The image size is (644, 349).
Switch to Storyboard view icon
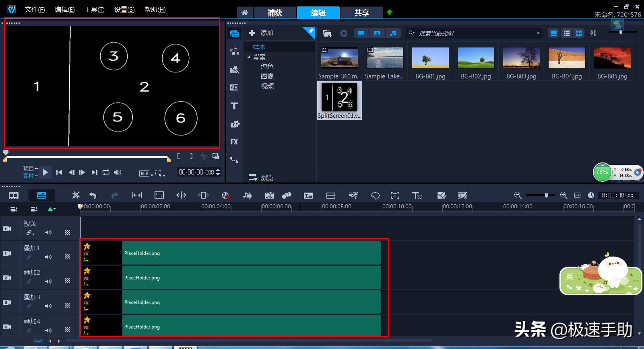pyautogui.click(x=14, y=195)
